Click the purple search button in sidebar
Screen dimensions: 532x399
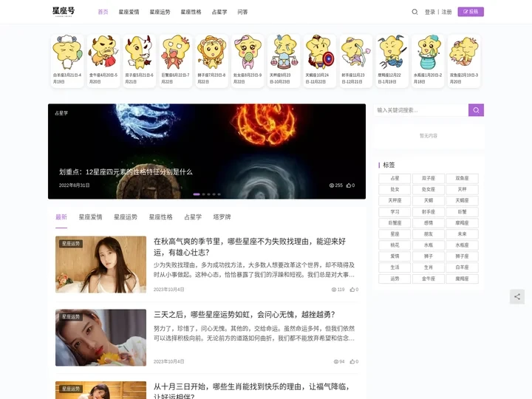476,110
